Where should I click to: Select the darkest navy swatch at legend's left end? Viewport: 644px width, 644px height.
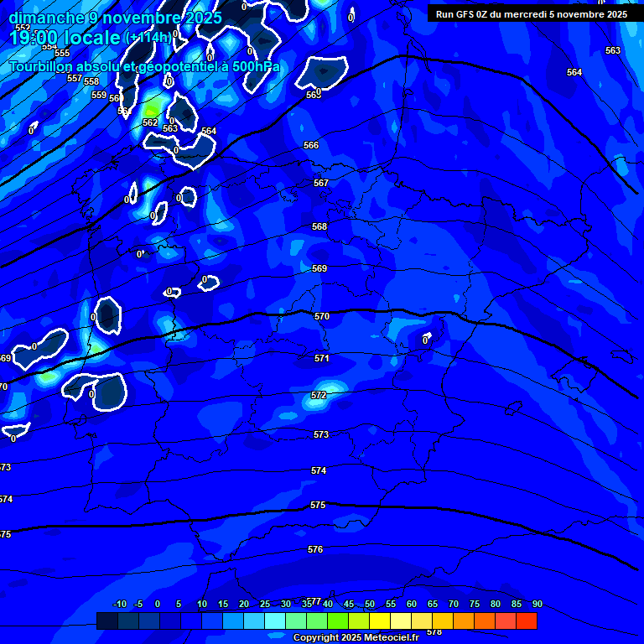point(106,621)
